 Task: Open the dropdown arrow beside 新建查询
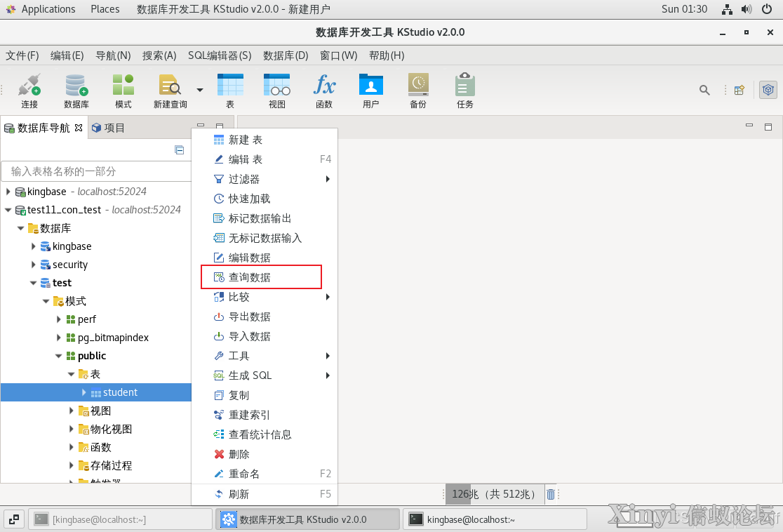(x=200, y=90)
